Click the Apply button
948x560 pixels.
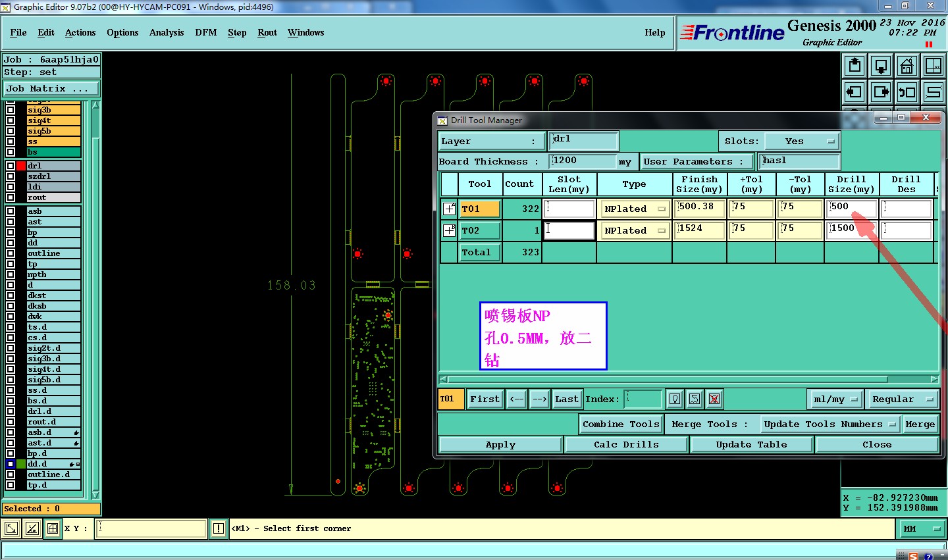[500, 445]
